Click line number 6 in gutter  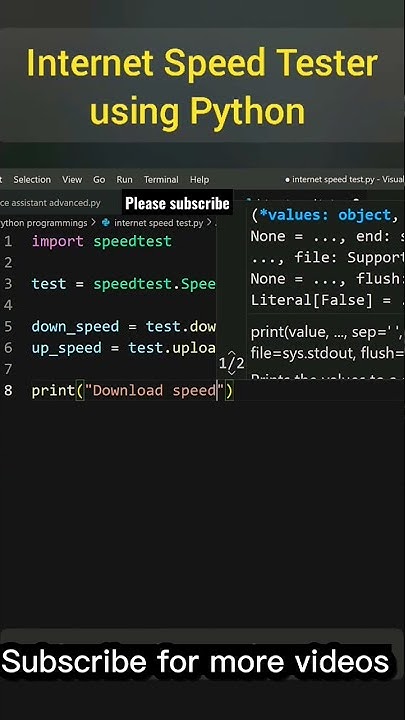[8, 348]
